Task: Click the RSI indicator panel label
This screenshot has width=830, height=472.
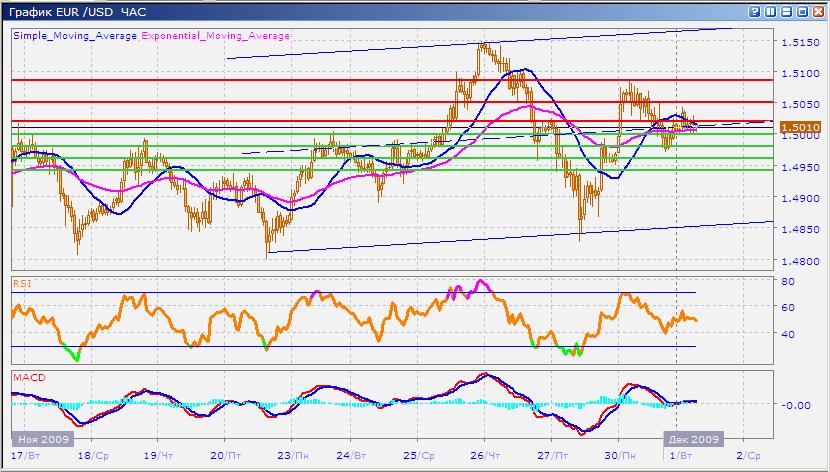Action: (x=20, y=284)
